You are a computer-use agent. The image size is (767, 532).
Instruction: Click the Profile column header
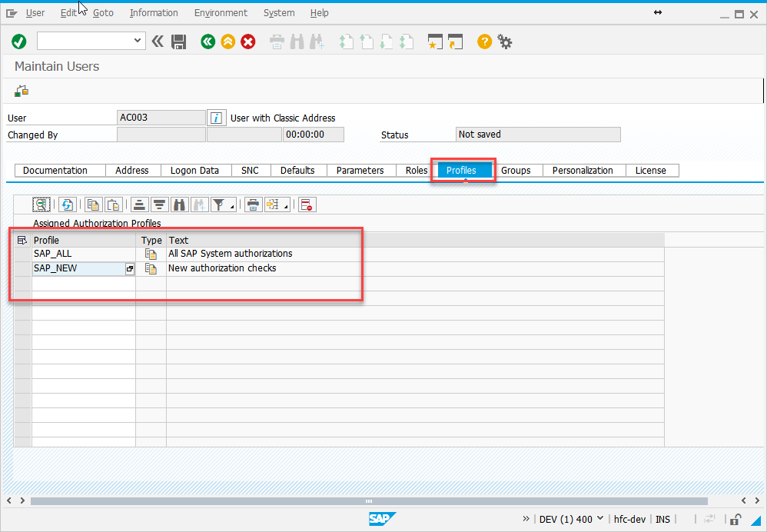pyautogui.click(x=84, y=241)
